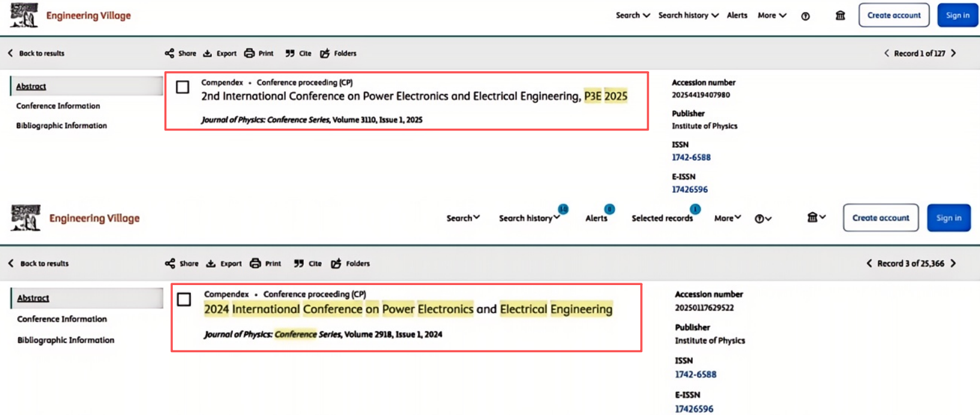Select Bibliographic Information in top record sidebar
The height and width of the screenshot is (415, 980).
(x=62, y=126)
